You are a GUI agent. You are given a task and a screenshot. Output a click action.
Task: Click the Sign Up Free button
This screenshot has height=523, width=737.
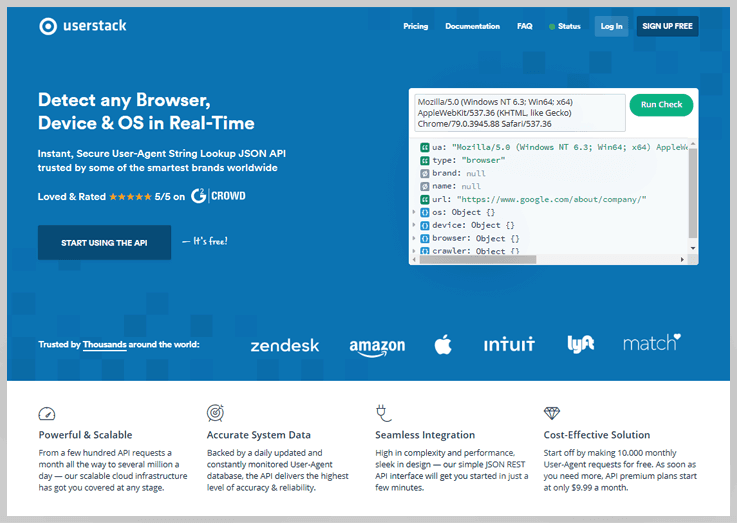point(667,26)
